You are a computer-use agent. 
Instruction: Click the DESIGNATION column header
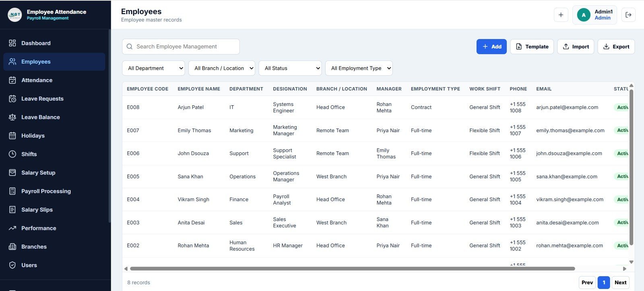click(x=290, y=89)
